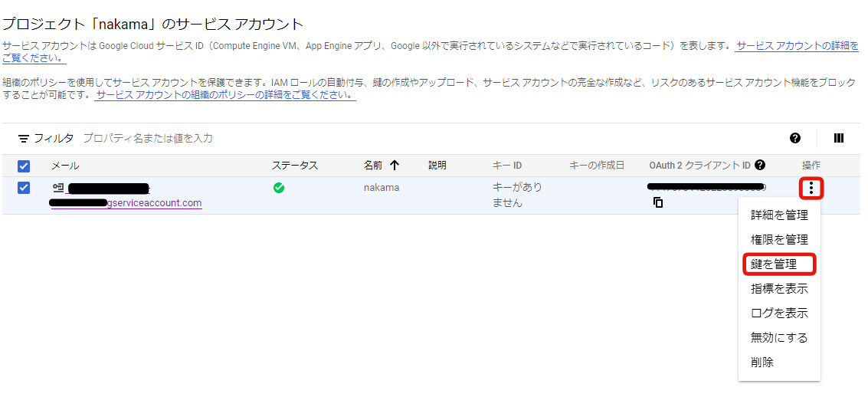Open the 組織のポリシーの詳細 link
The height and width of the screenshot is (407, 868).
pyautogui.click(x=225, y=95)
